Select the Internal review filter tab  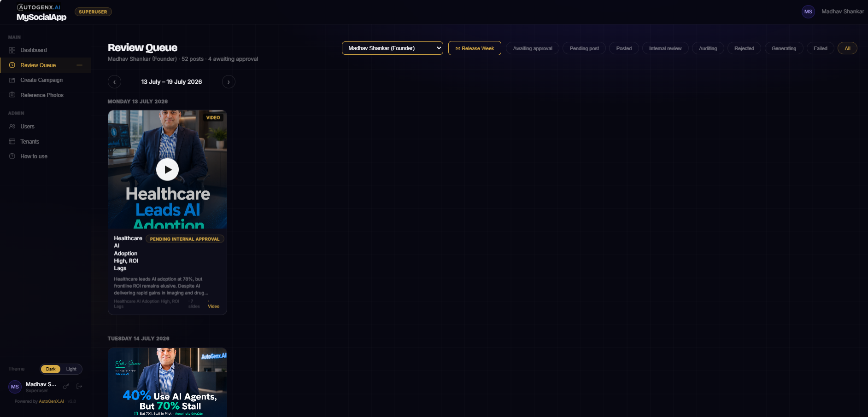coord(665,48)
